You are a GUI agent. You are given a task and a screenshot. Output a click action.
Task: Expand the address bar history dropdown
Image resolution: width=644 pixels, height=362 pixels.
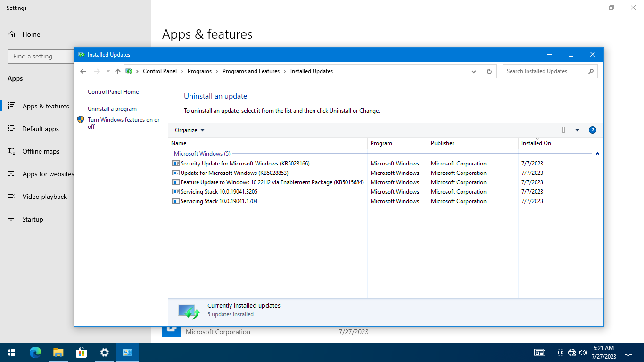click(x=473, y=71)
